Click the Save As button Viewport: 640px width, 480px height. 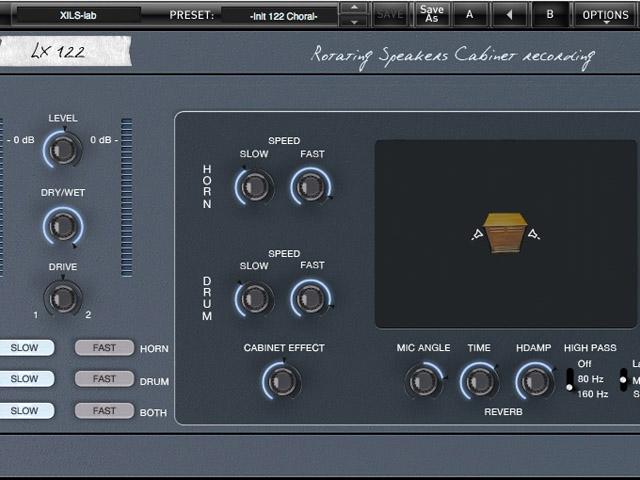pos(432,15)
